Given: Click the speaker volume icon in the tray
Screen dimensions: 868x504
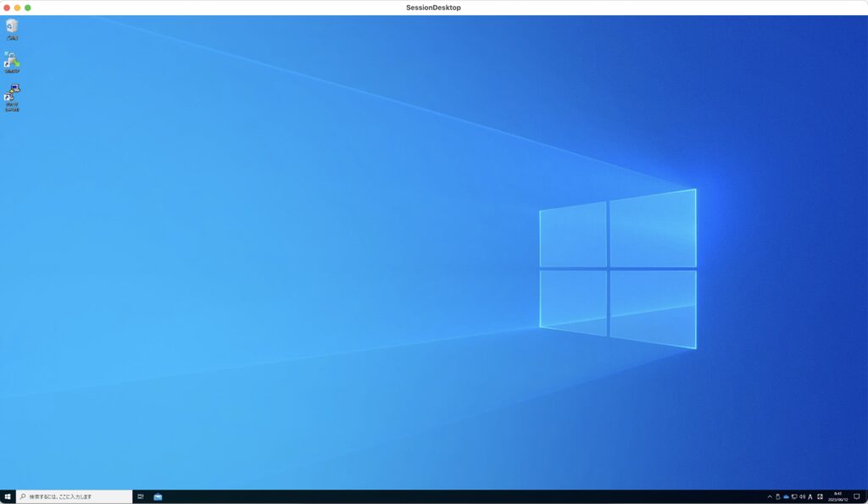Looking at the screenshot, I should [801, 496].
